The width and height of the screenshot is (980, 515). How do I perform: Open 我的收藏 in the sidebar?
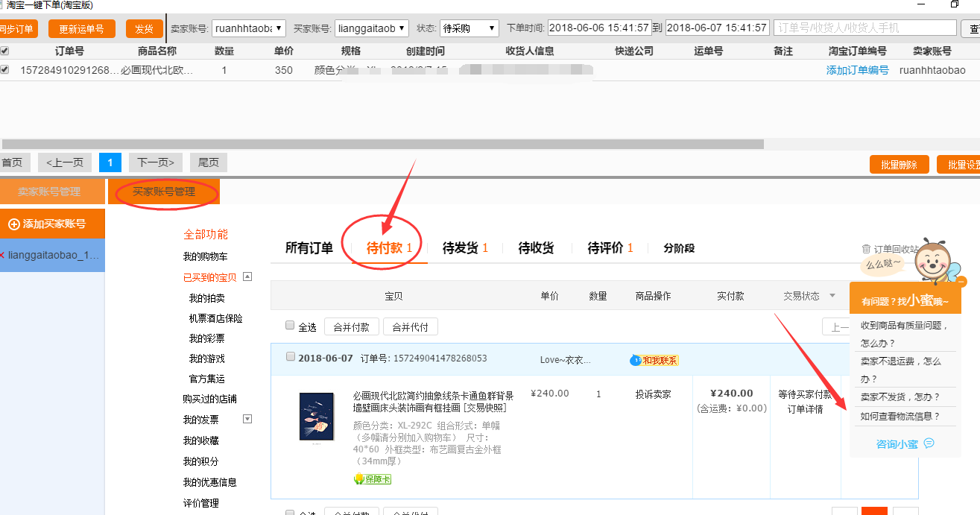(201, 440)
